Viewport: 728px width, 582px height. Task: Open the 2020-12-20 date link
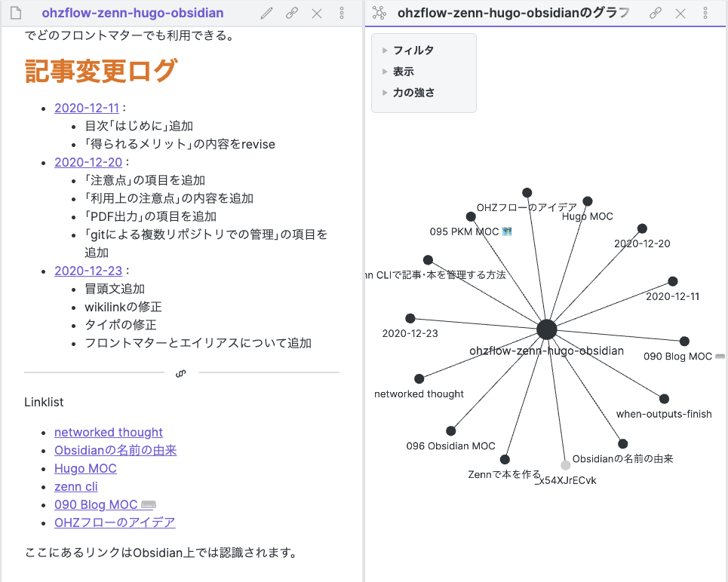click(88, 162)
